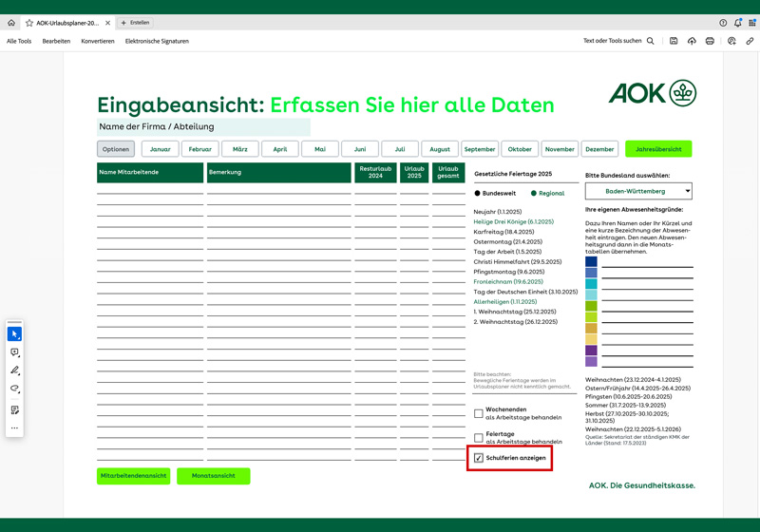This screenshot has height=532, width=760.
Task: Switch to the Januar tab
Action: (160, 149)
